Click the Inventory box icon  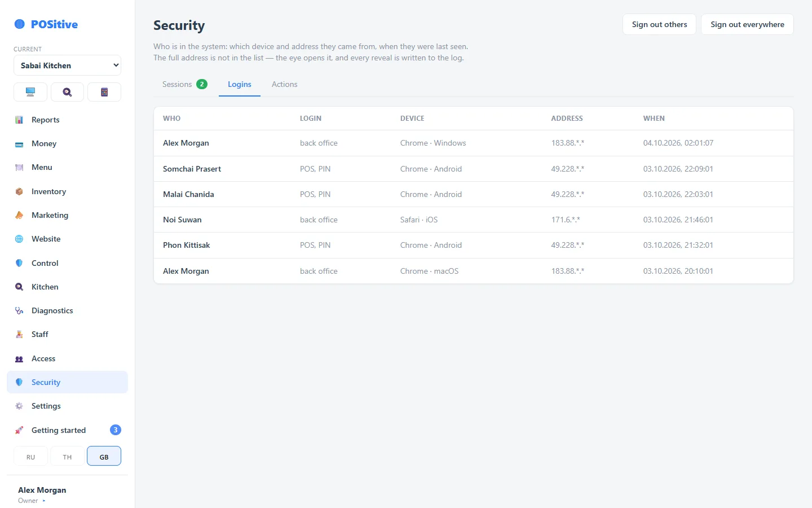[x=19, y=191]
